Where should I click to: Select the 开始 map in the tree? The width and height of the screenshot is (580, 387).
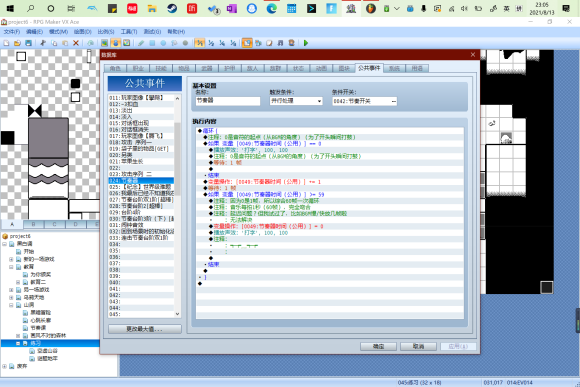29,252
